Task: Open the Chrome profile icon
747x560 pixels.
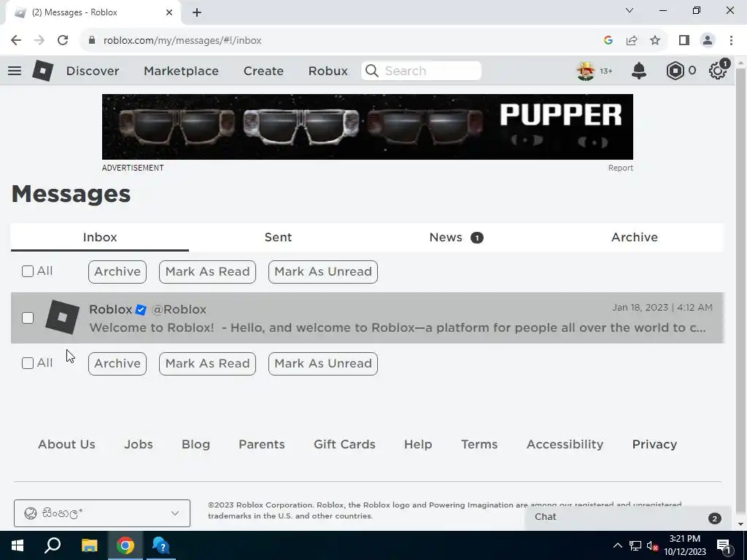Action: click(708, 41)
